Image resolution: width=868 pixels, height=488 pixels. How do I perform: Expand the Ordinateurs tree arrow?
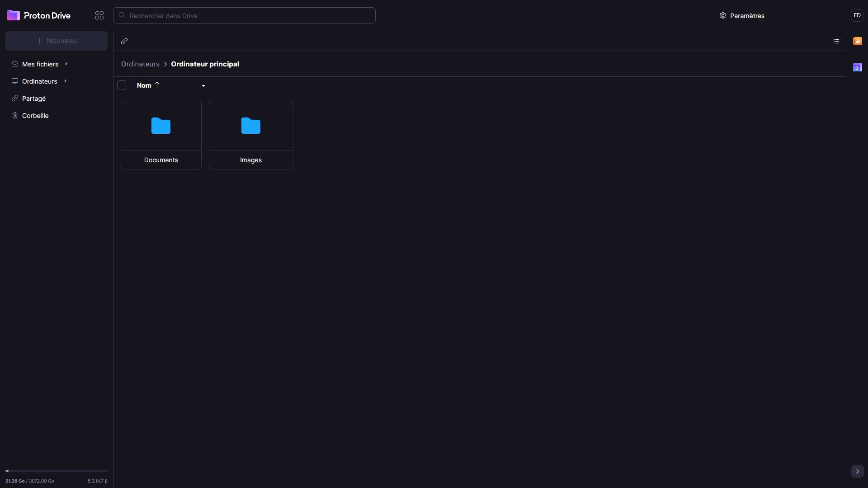(x=65, y=81)
